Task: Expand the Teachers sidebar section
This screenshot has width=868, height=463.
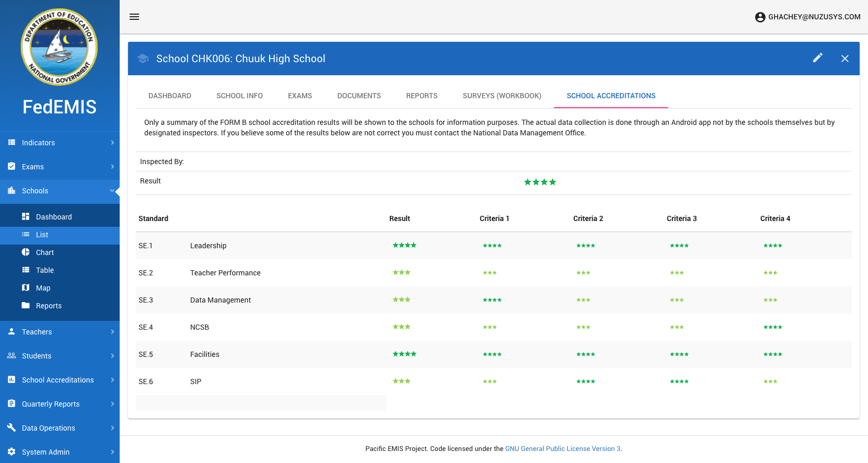Action: coord(60,332)
